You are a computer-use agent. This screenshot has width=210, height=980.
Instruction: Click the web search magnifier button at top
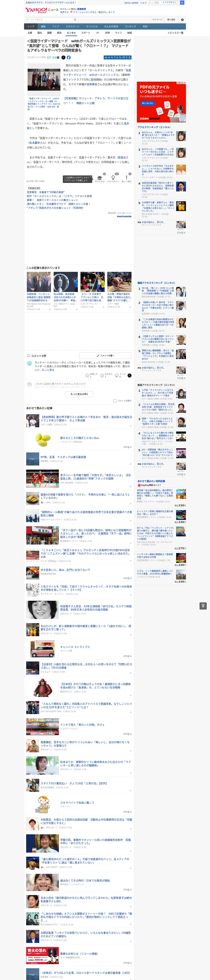click(x=182, y=3)
